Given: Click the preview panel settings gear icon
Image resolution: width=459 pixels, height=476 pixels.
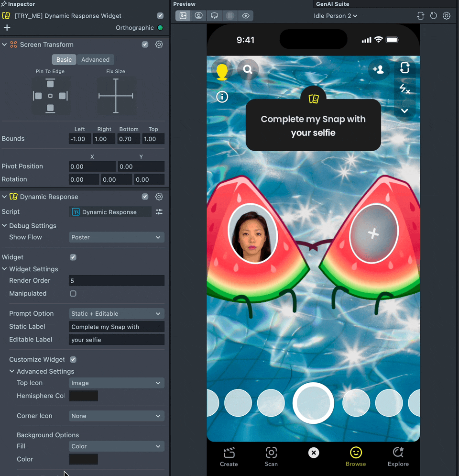Looking at the screenshot, I should 447,16.
